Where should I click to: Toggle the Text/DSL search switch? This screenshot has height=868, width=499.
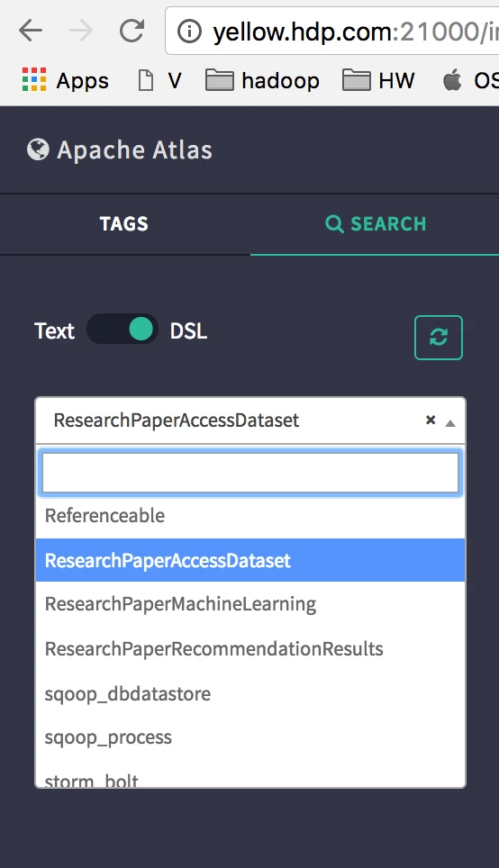tap(122, 329)
